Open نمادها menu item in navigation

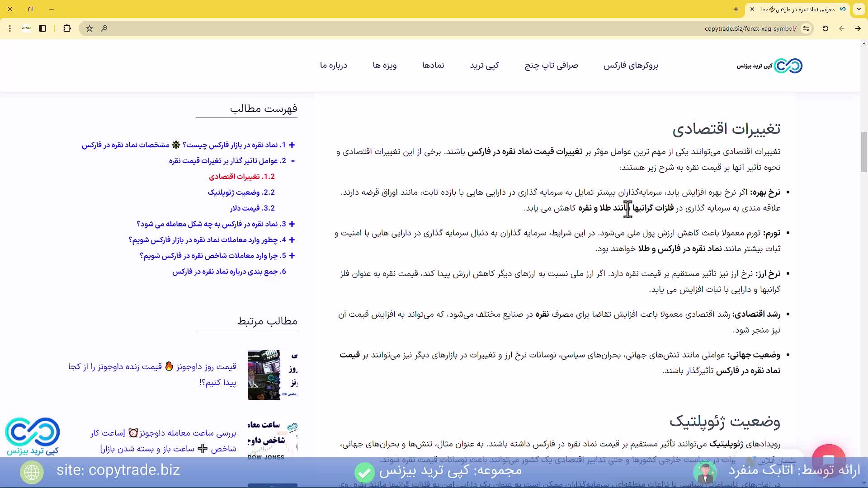433,66
